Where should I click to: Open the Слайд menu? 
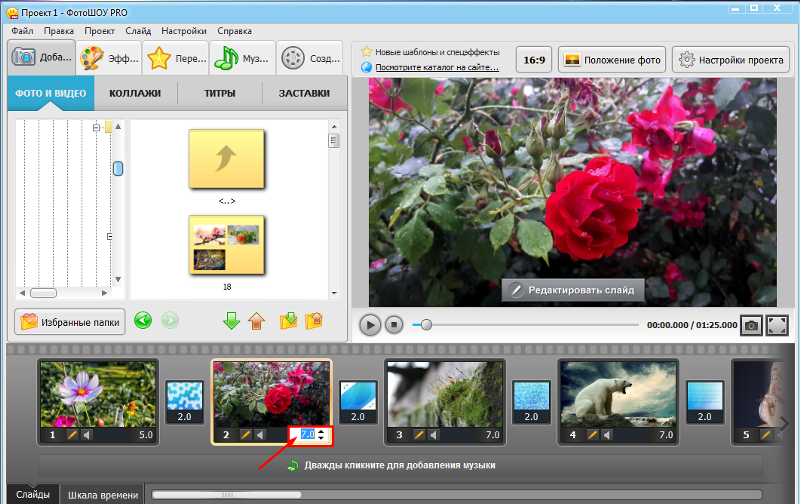pyautogui.click(x=138, y=31)
